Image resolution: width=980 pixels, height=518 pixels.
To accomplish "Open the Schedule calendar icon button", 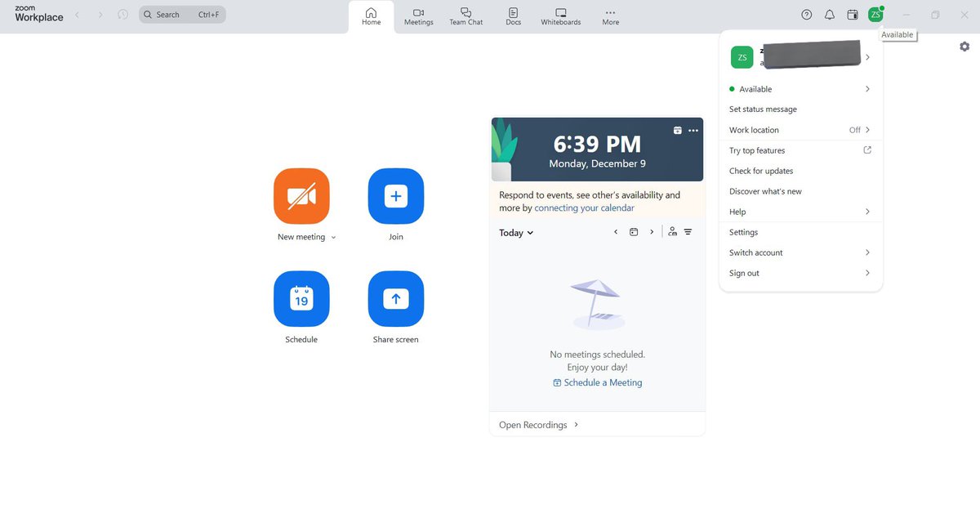I will (301, 299).
